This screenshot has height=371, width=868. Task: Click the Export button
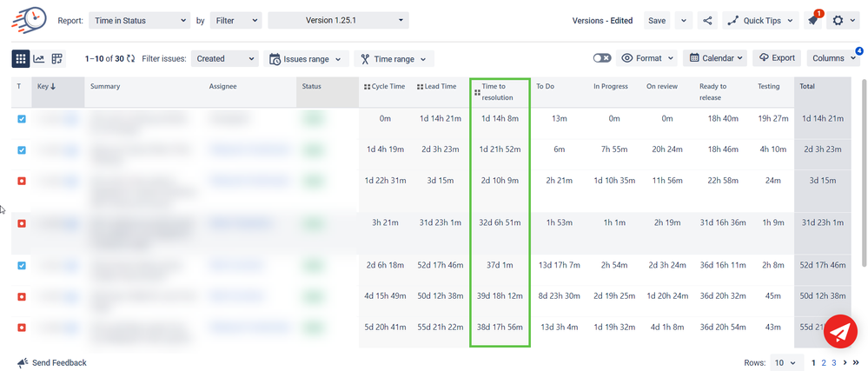tap(777, 58)
